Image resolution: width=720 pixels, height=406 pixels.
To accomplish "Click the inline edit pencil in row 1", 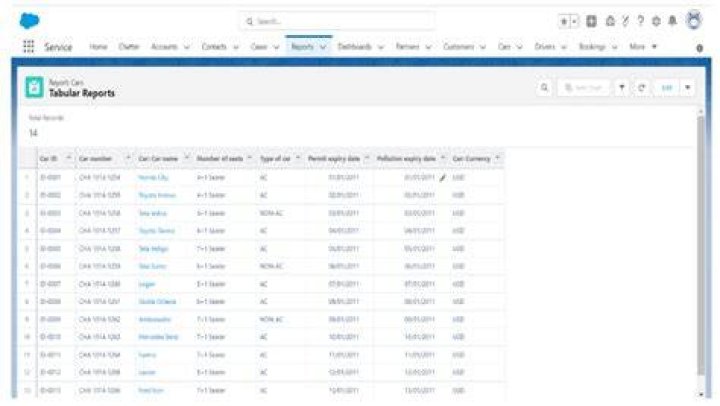I will tap(442, 178).
